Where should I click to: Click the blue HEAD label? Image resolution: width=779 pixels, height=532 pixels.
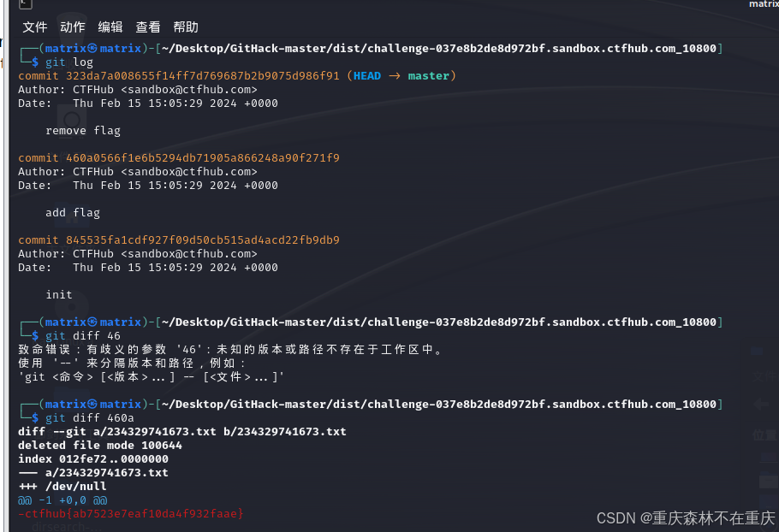367,76
